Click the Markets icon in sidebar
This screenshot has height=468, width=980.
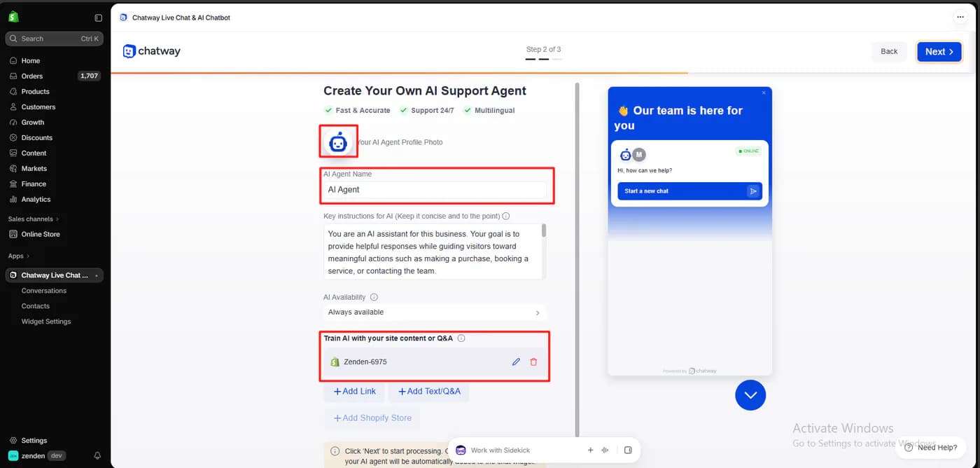click(x=13, y=169)
